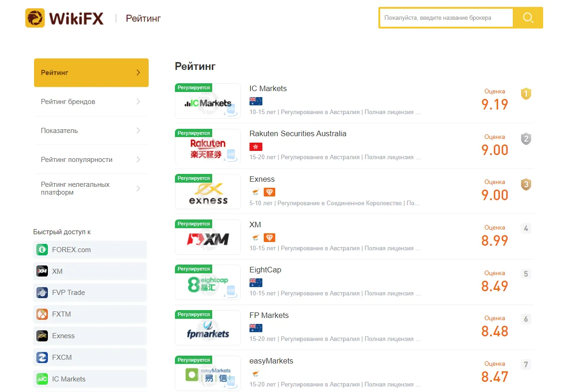
Task: Expand the Рейтинг популярности chevron
Action: 138,160
